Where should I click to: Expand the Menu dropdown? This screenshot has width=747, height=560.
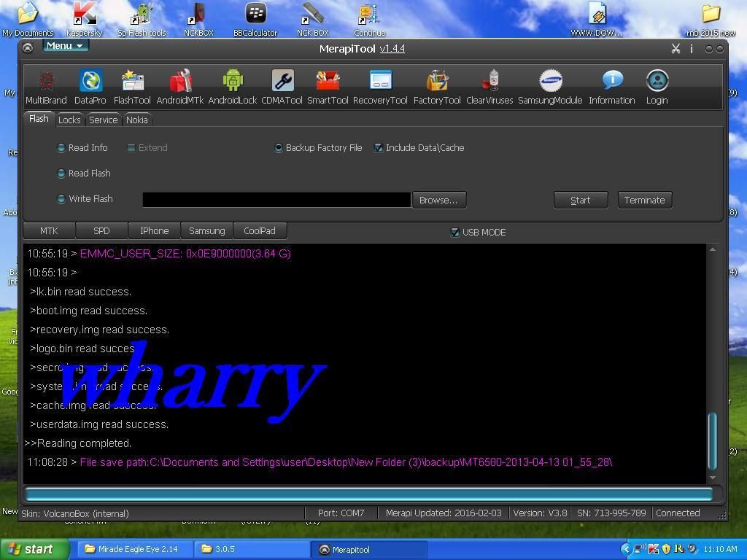coord(65,46)
